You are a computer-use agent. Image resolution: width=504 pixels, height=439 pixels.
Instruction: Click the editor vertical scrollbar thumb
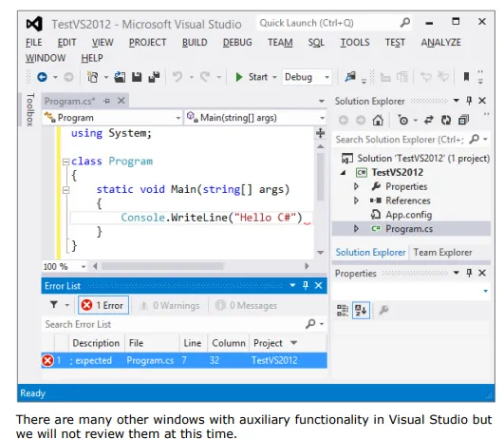320,177
